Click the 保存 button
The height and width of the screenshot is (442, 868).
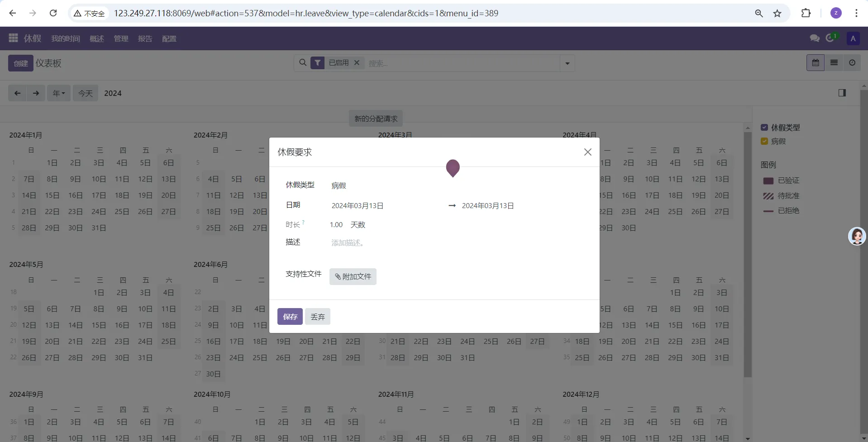(x=290, y=317)
